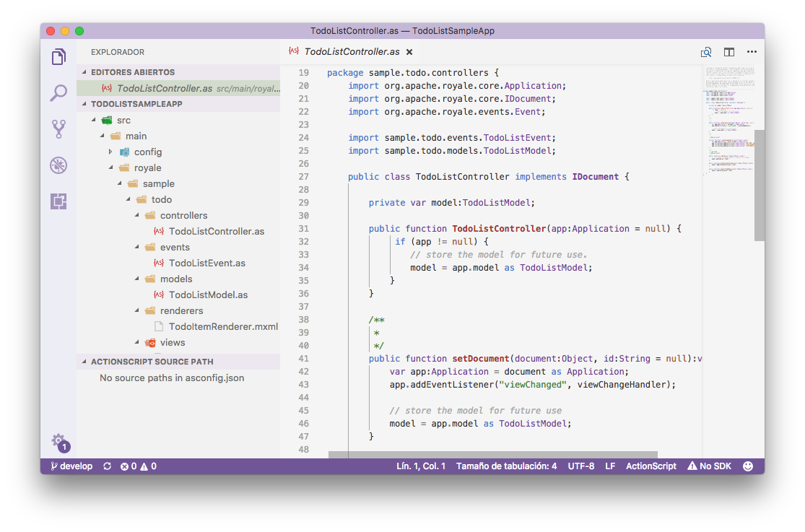Close the TodoListController.as tab

pyautogui.click(x=409, y=52)
